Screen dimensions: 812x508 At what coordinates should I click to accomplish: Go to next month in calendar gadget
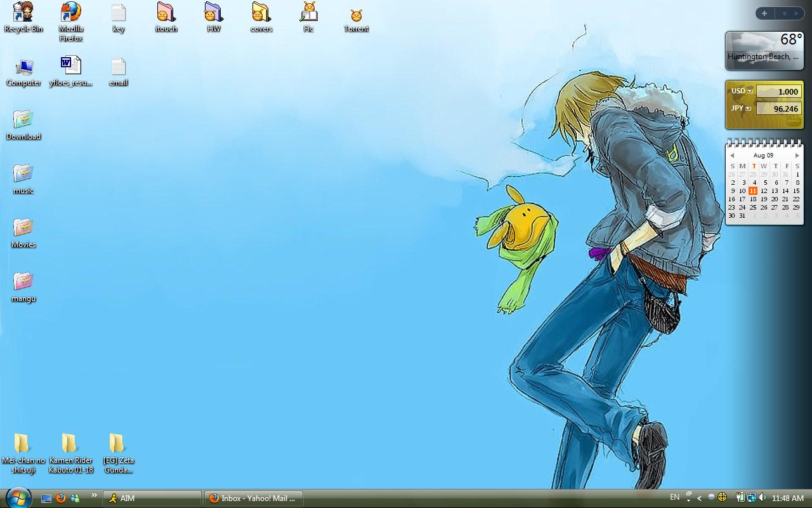coord(797,156)
